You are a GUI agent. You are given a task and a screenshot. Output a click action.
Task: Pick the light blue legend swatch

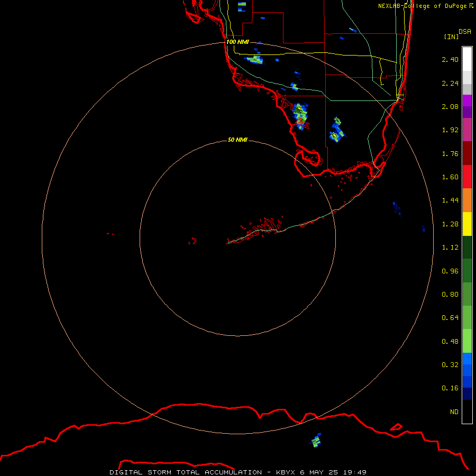(467, 359)
